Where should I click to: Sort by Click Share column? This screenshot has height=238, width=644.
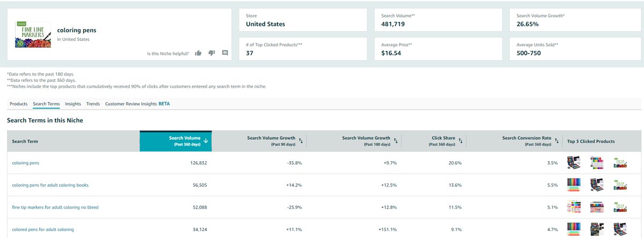460,141
